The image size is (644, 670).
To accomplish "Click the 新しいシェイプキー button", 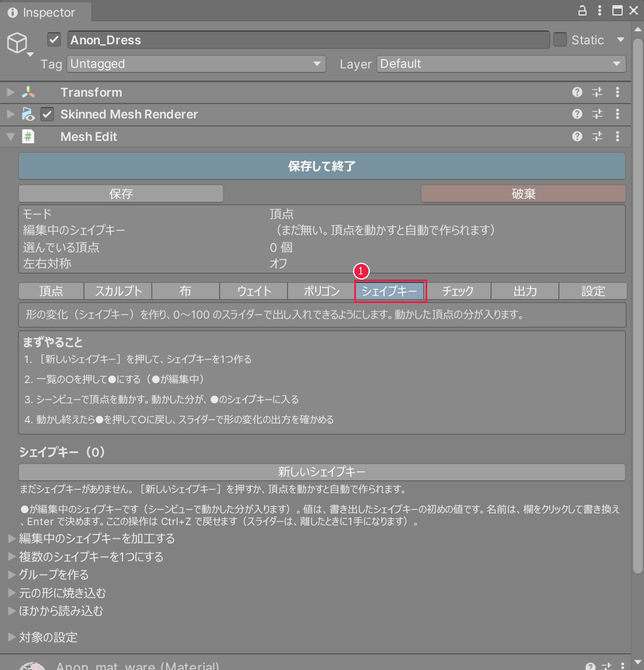I will tap(322, 472).
